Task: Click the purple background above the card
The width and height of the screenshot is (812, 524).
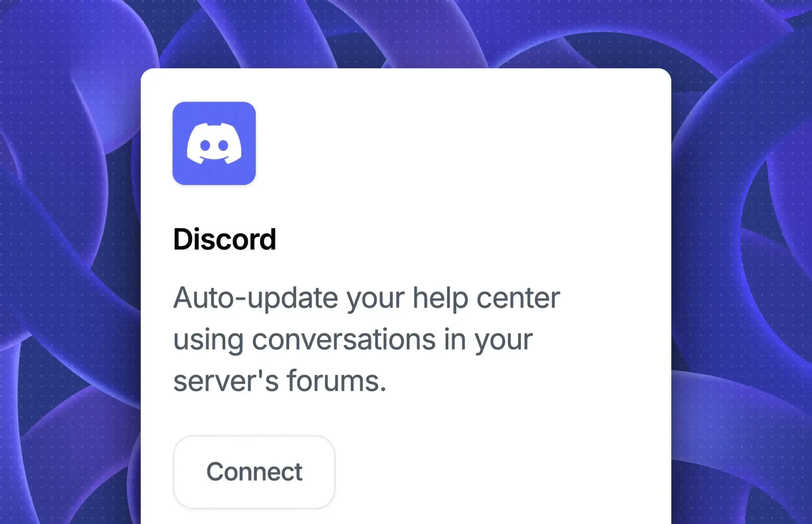Action: pyautogui.click(x=406, y=33)
